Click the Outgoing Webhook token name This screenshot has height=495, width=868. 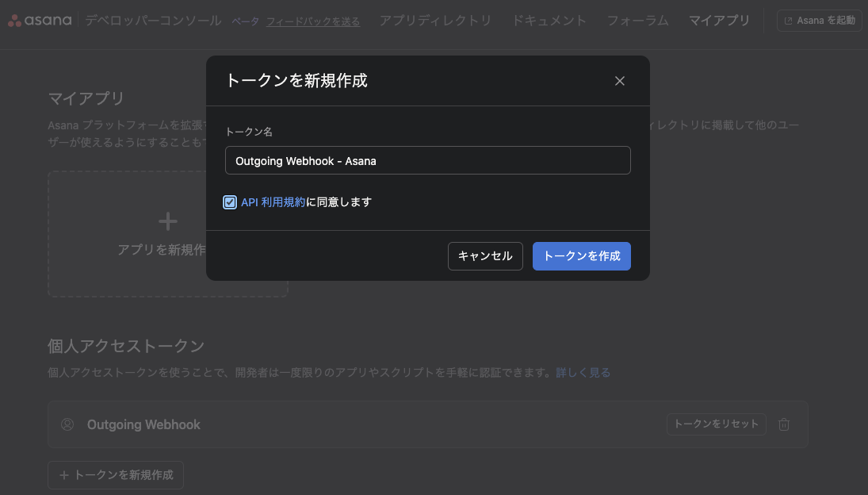pos(143,424)
